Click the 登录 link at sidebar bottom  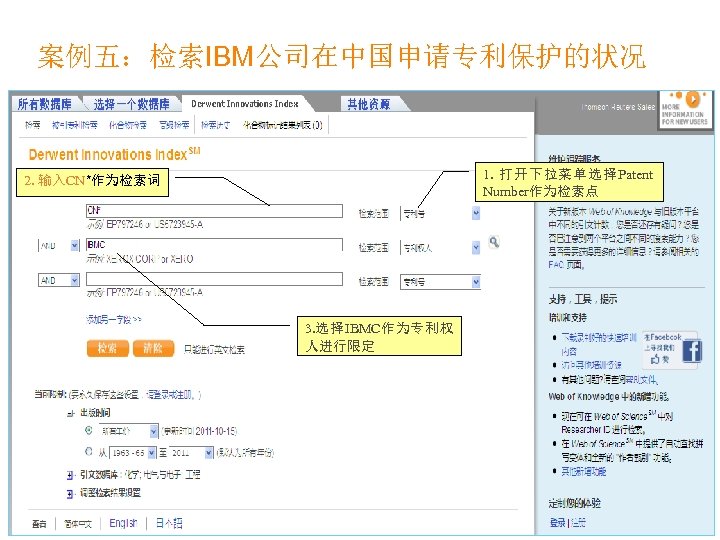click(557, 523)
